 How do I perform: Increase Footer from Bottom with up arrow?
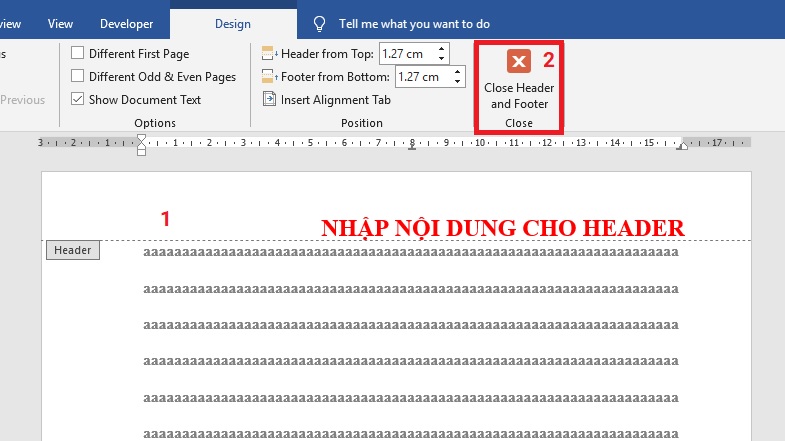pyautogui.click(x=459, y=71)
